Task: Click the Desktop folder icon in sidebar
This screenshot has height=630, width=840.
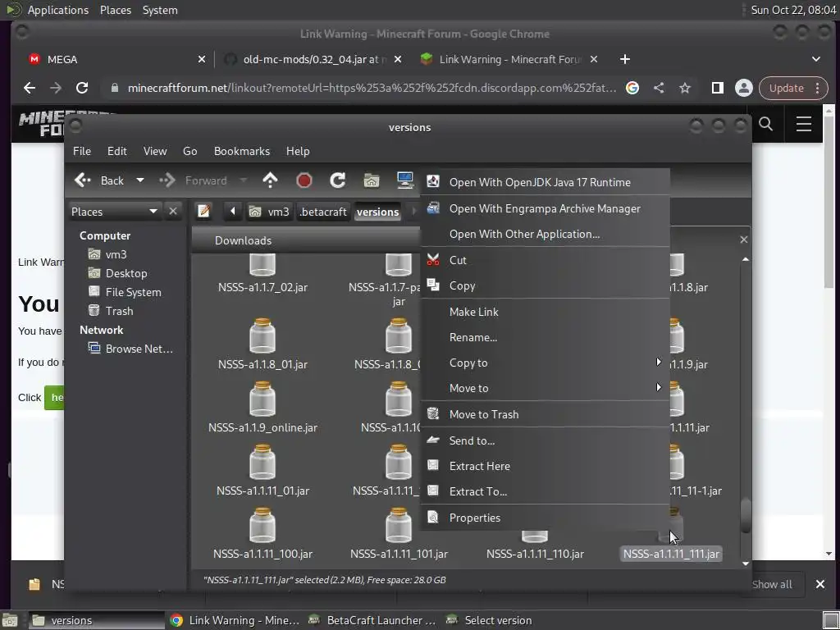Action: click(x=94, y=273)
